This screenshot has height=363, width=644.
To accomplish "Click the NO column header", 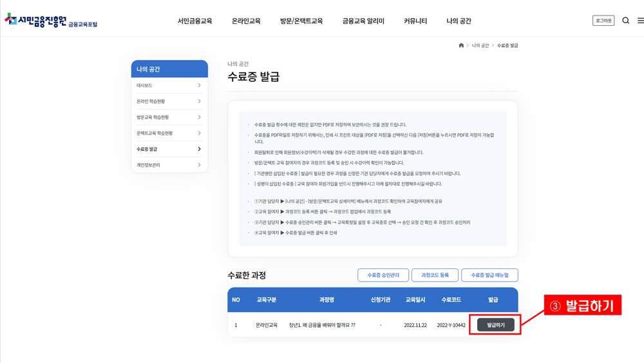I will tap(236, 300).
